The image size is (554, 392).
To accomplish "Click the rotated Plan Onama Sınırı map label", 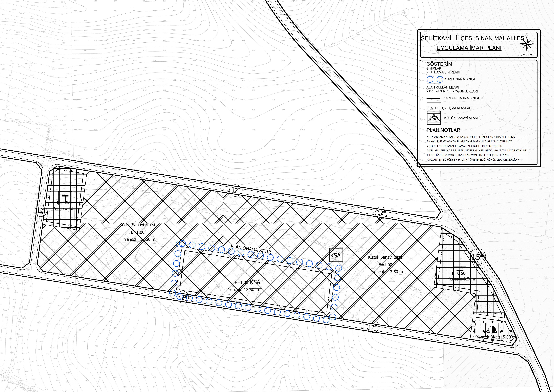I will tap(252, 249).
